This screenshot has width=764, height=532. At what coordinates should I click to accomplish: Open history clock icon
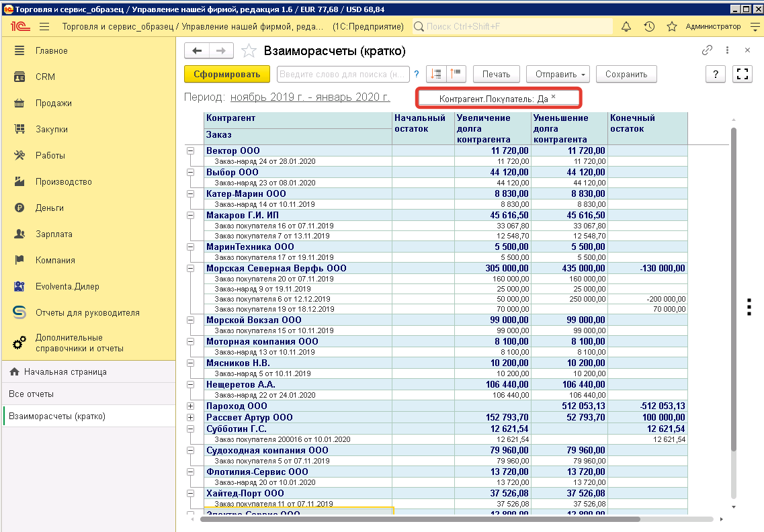(x=649, y=27)
